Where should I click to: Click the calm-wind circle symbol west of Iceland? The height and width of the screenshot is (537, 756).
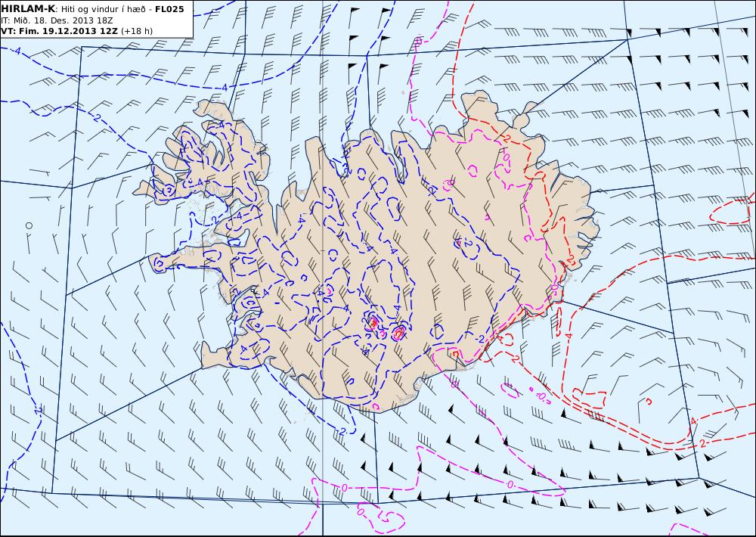coord(29,225)
